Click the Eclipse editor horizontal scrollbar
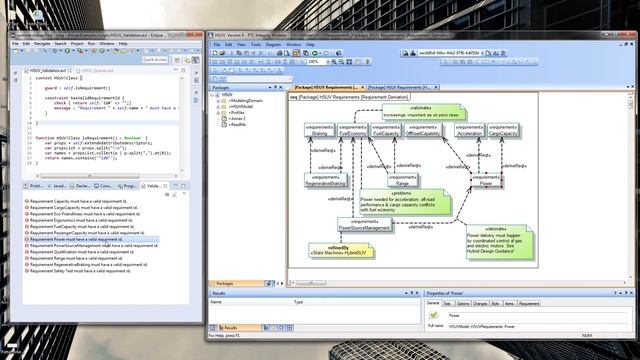This screenshot has width=640, height=360. [90, 176]
